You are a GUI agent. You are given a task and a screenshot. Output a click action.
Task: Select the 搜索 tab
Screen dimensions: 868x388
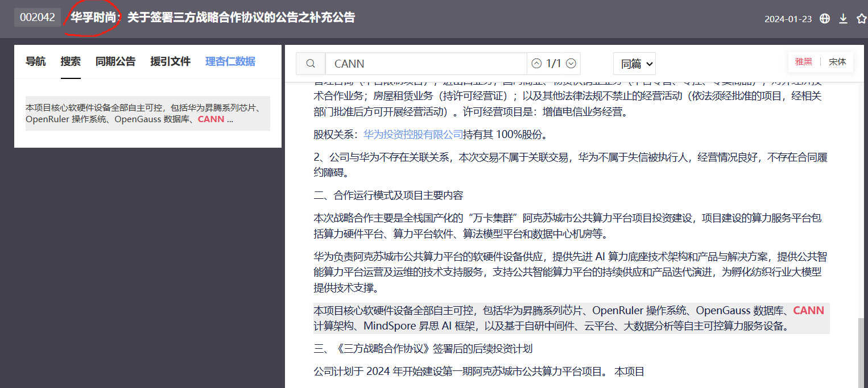pyautogui.click(x=71, y=61)
